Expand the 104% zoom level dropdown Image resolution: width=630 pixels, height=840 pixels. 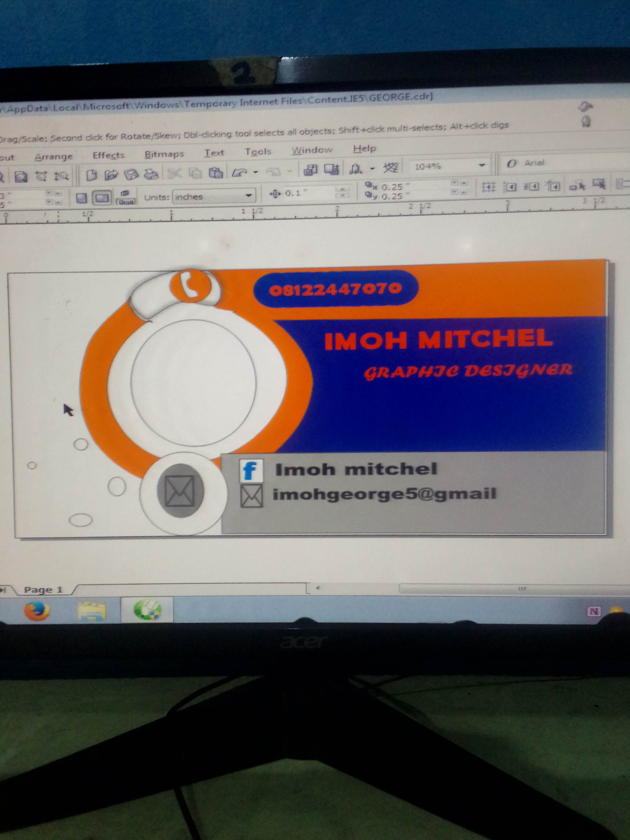pyautogui.click(x=482, y=165)
